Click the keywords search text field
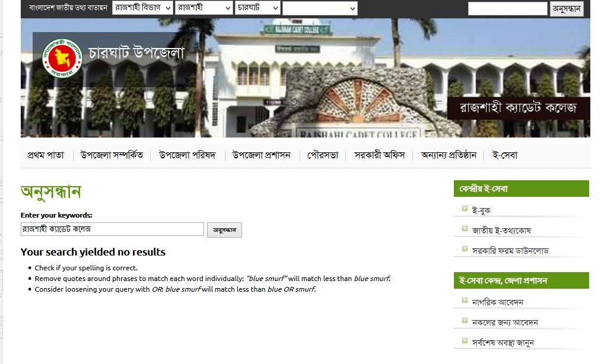Screen dimensions: 601x364 coord(112,229)
